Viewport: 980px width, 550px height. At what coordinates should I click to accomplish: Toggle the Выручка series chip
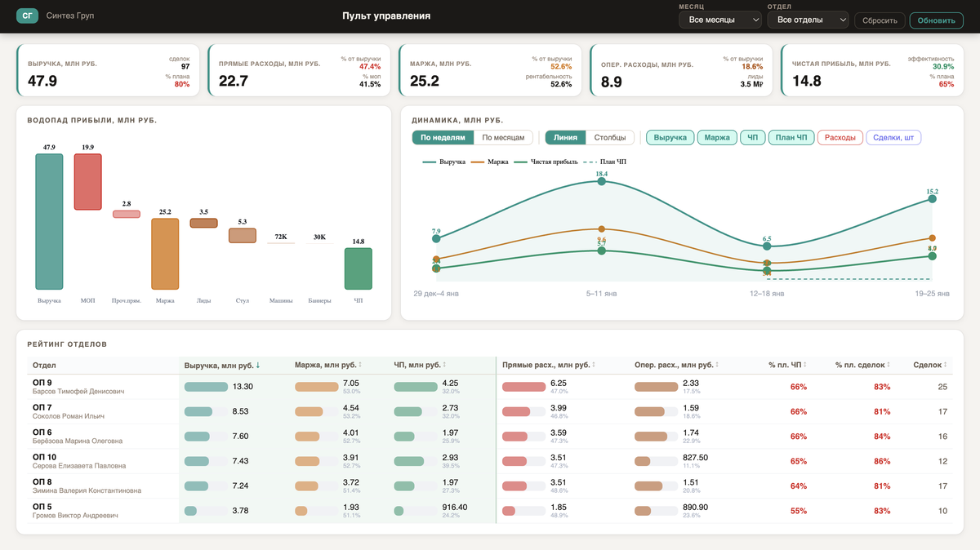point(670,138)
